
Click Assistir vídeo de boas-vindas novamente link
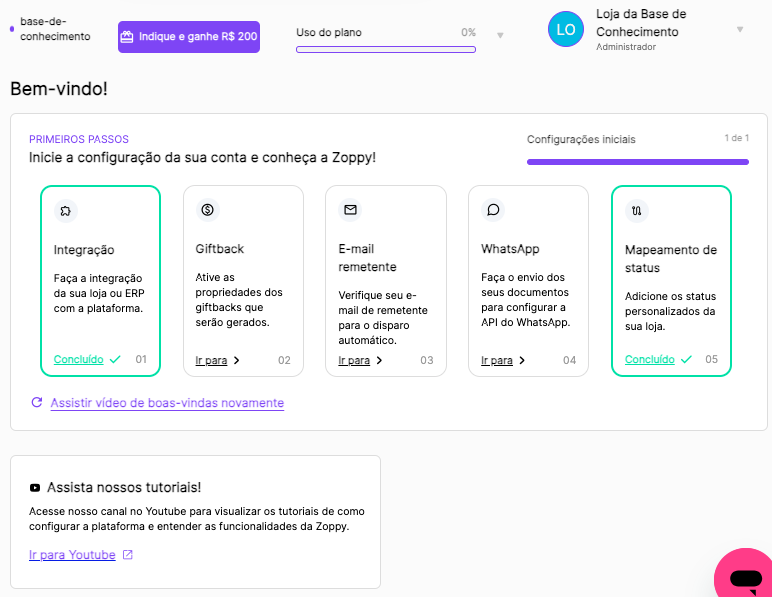click(167, 403)
